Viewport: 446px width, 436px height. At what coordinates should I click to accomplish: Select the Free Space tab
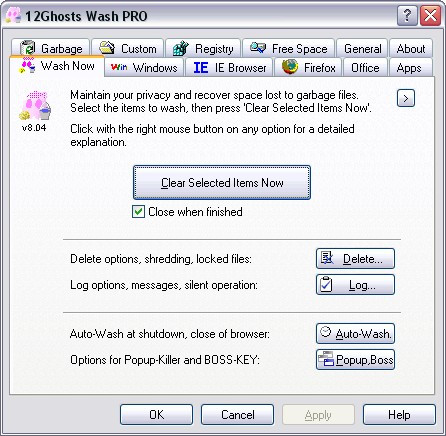(x=289, y=48)
